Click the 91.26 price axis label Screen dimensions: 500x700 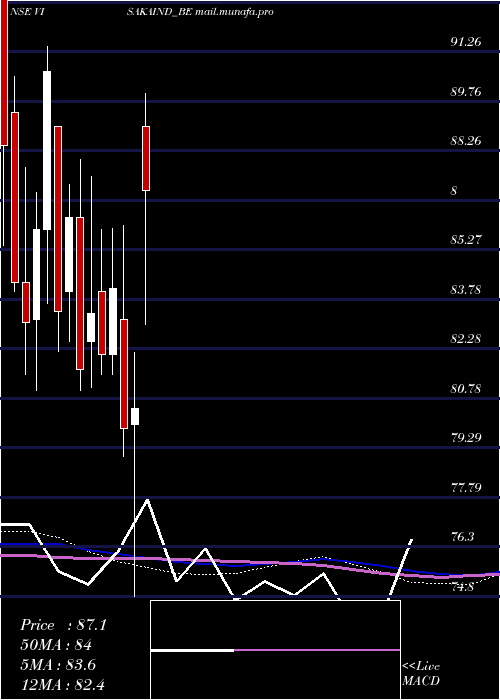click(466, 42)
